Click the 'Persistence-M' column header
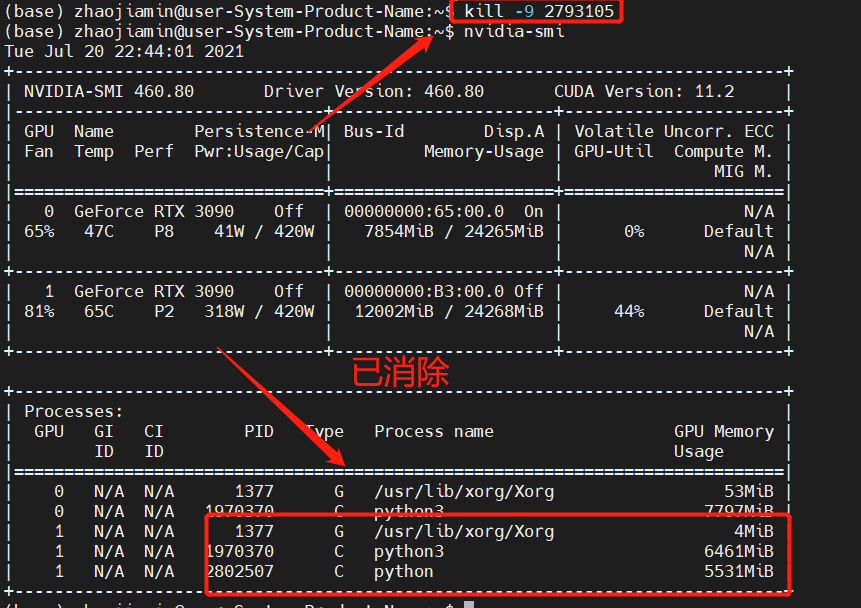Screen dimensions: 861x608 tap(259, 131)
